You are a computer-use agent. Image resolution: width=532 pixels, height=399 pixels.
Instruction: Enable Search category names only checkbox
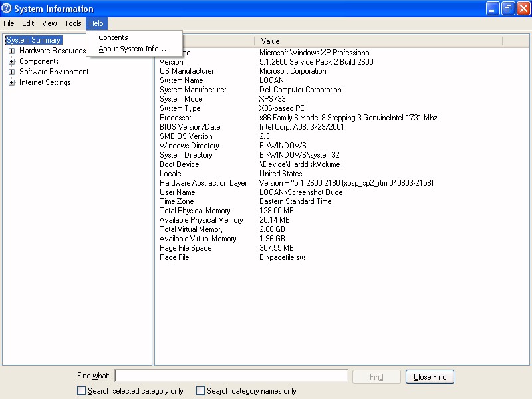click(x=201, y=391)
